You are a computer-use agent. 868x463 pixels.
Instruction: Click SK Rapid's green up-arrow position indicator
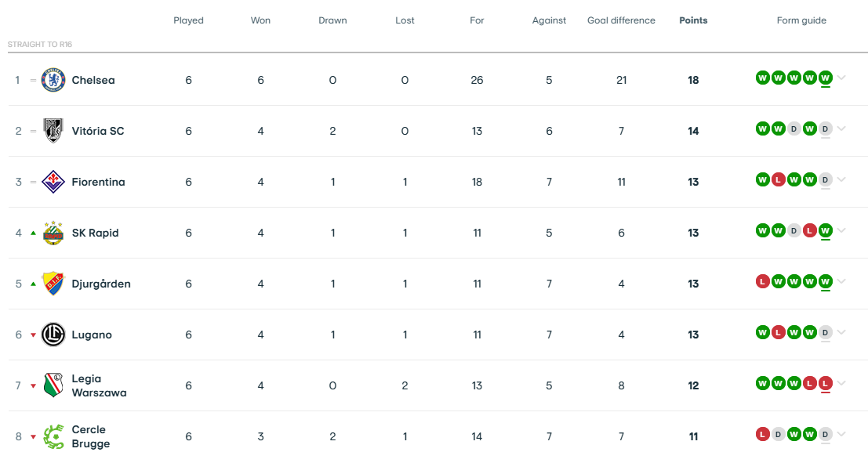[x=33, y=233]
